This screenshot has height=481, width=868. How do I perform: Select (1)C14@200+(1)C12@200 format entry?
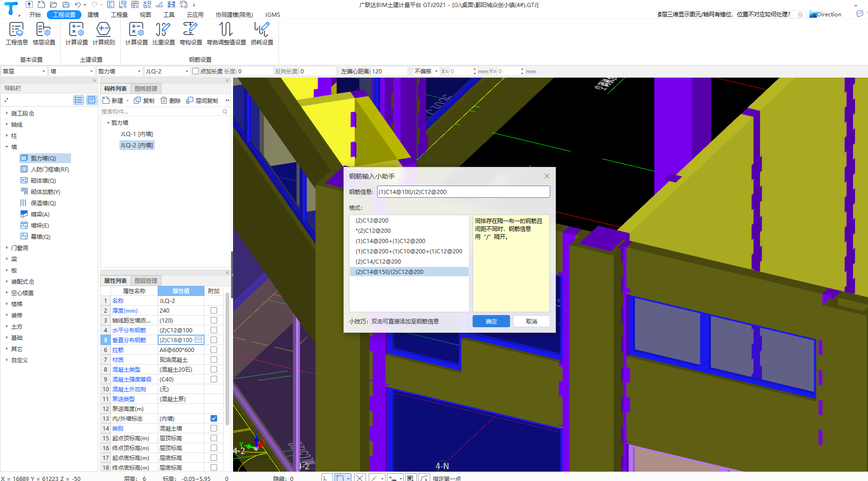(x=409, y=241)
